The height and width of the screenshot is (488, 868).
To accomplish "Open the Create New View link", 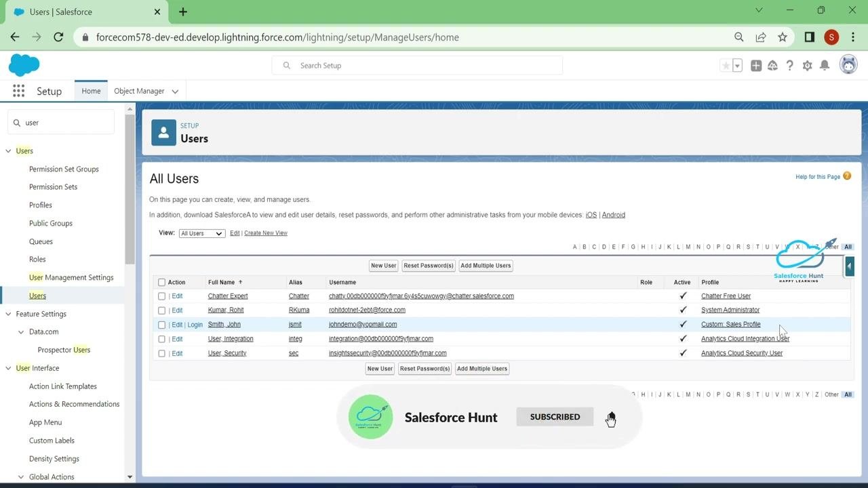I will pos(266,233).
